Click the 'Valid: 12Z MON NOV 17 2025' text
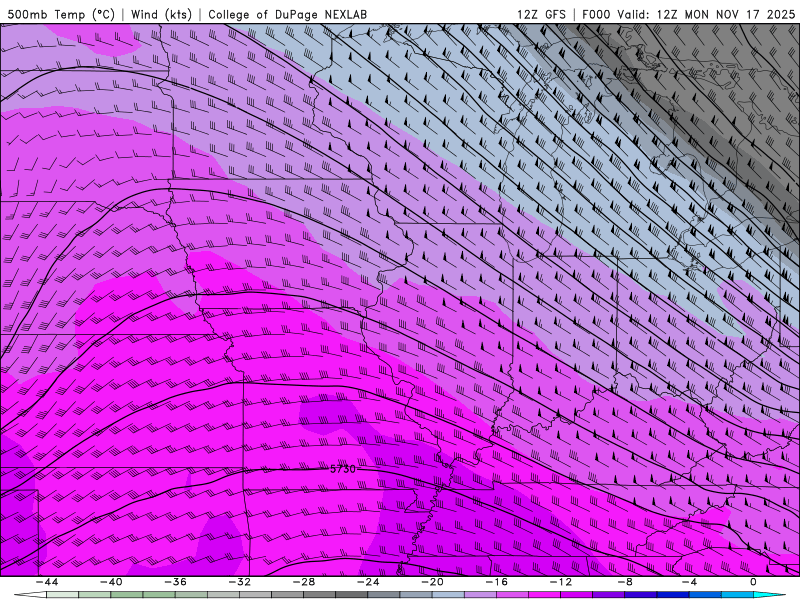The width and height of the screenshot is (800, 600). [706, 15]
